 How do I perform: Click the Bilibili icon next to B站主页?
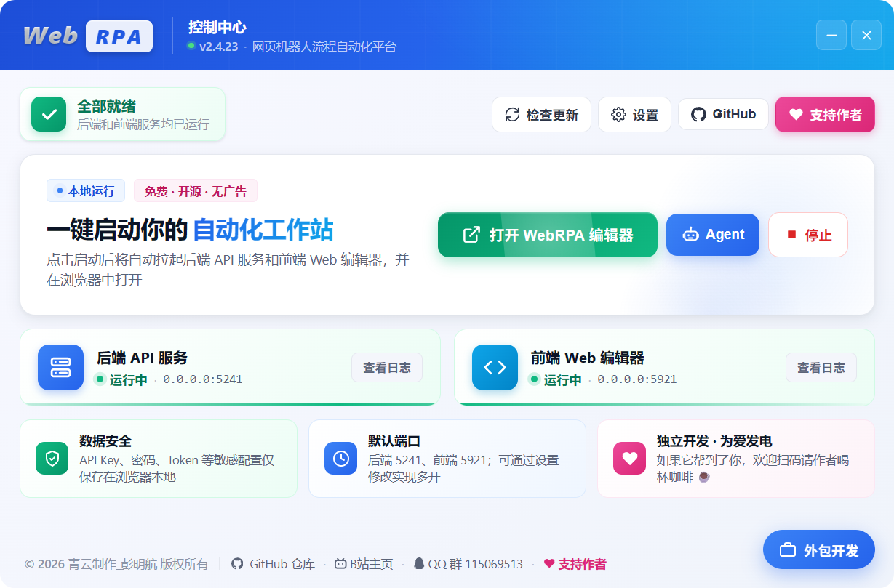point(340,563)
